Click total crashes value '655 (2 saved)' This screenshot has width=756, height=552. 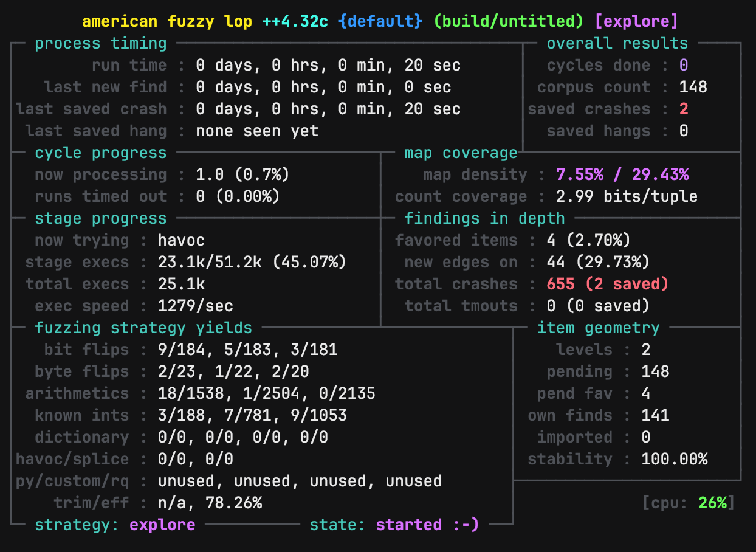(608, 285)
